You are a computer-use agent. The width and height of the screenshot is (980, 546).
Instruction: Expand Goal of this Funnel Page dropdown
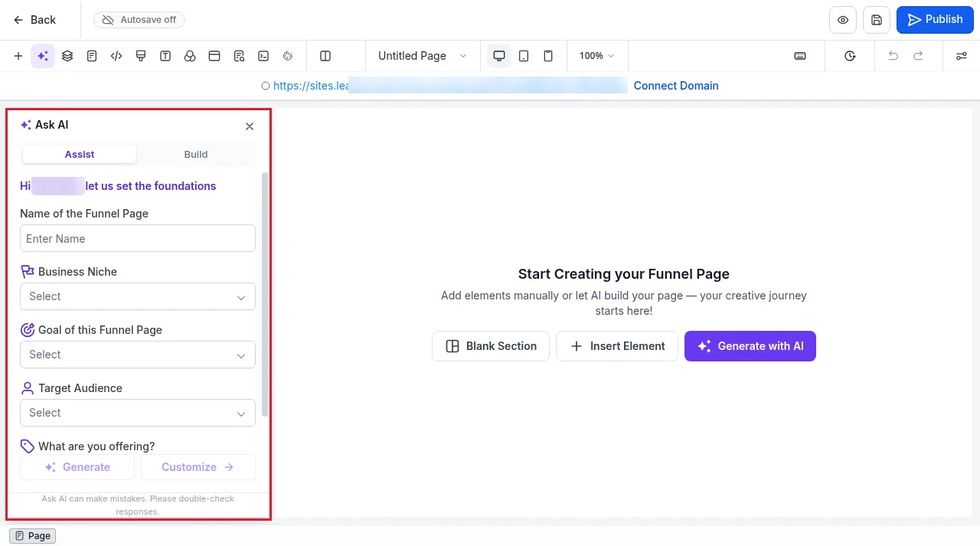click(x=138, y=355)
